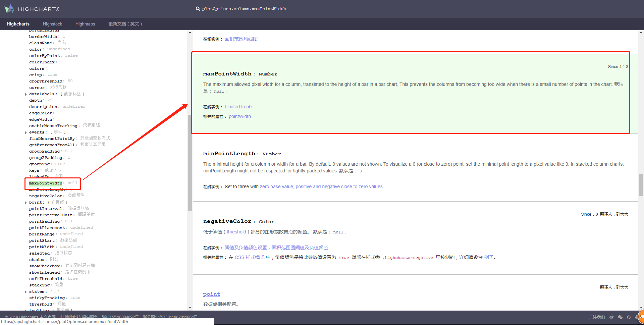Select groupPadding in the options tree
The width and height of the screenshot is (644, 325).
(x=44, y=151)
